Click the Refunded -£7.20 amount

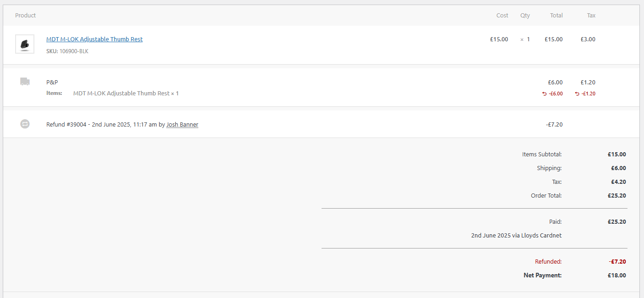point(617,262)
